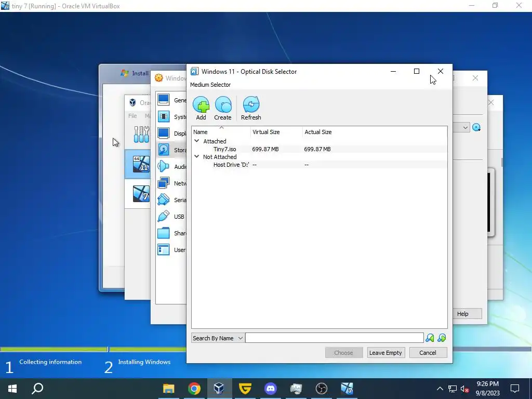Screen dimensions: 532x399
Task: Open User Interface in the Settings sidebar
Action: click(171, 250)
